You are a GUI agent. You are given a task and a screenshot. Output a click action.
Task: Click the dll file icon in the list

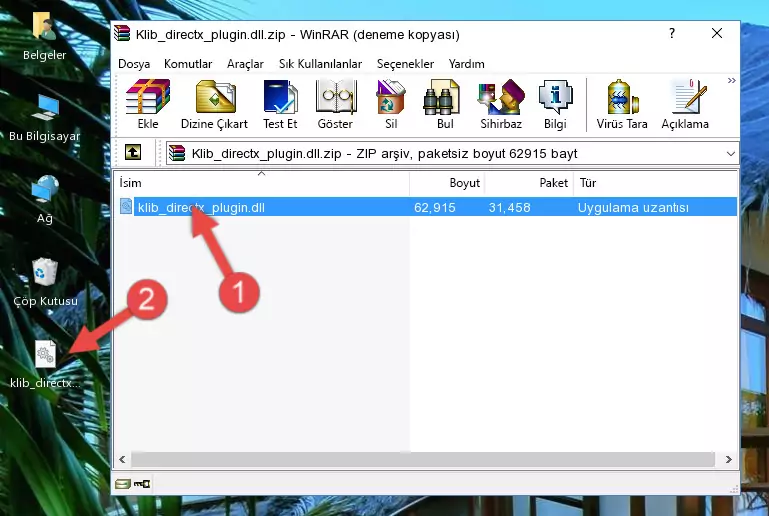126,206
